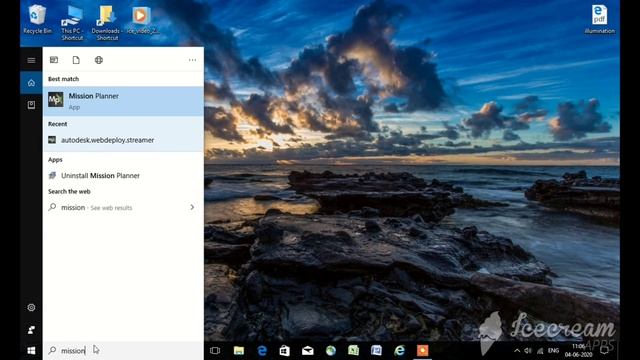640x360 pixels.
Task: Open taskbar clock and date
Action: click(x=578, y=351)
